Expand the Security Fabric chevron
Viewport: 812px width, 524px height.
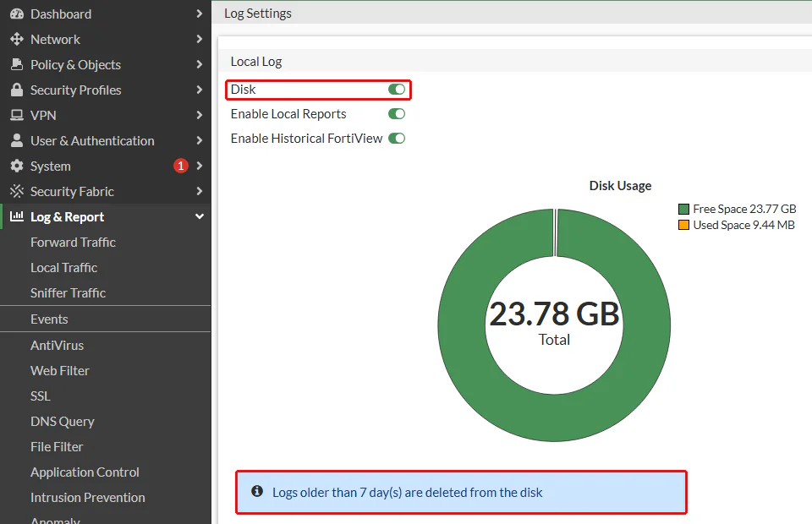point(200,191)
